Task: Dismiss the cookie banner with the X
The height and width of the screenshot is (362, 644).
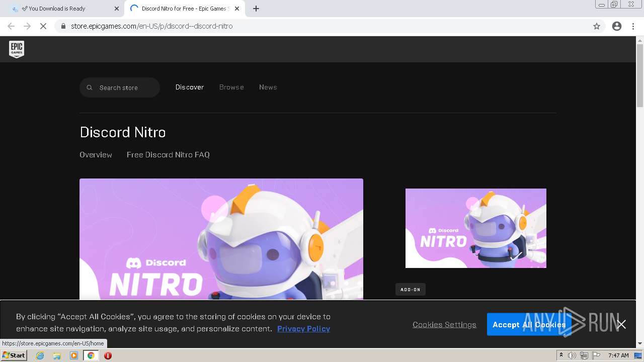Action: (x=622, y=324)
